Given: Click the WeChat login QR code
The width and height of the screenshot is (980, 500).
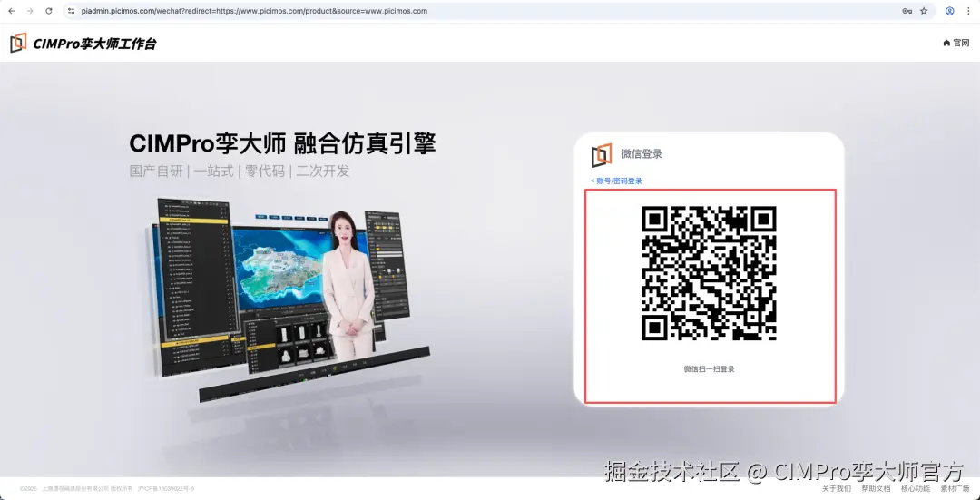Looking at the screenshot, I should click(709, 273).
